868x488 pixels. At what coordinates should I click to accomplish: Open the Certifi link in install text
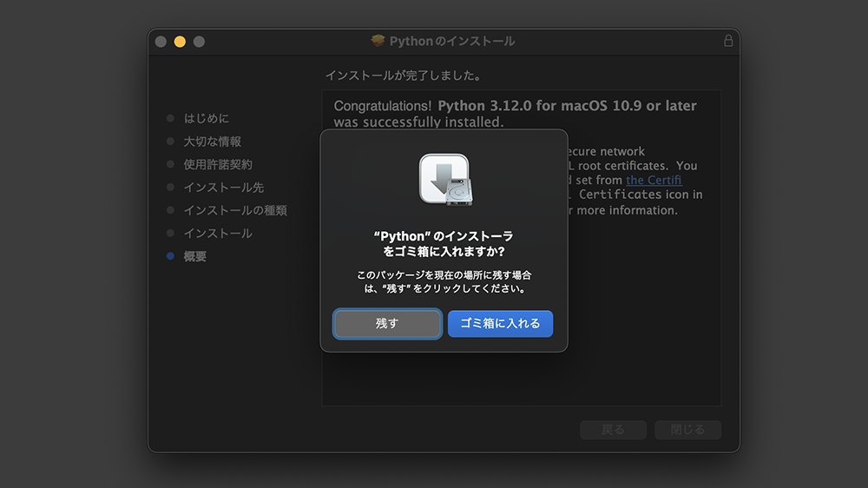(x=654, y=180)
